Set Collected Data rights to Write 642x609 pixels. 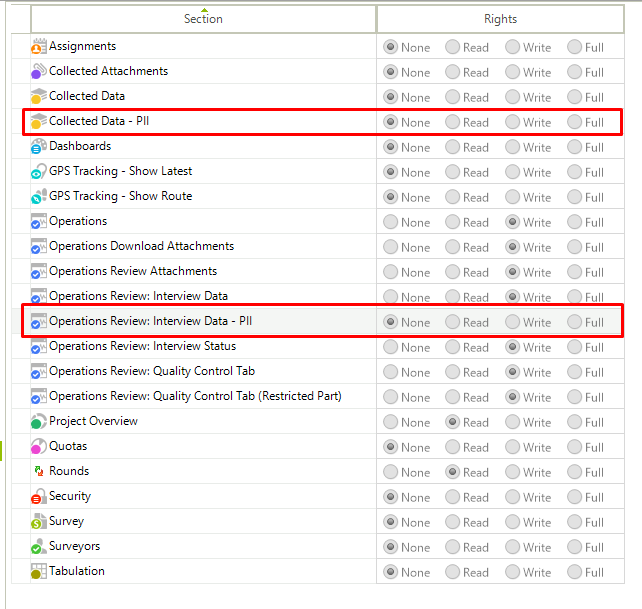pyautogui.click(x=512, y=97)
